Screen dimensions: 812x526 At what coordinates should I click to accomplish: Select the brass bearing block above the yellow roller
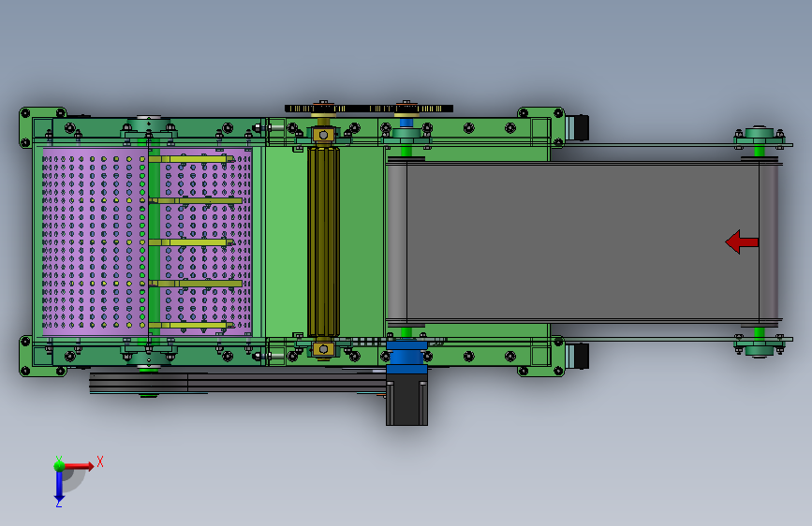[x=324, y=135]
